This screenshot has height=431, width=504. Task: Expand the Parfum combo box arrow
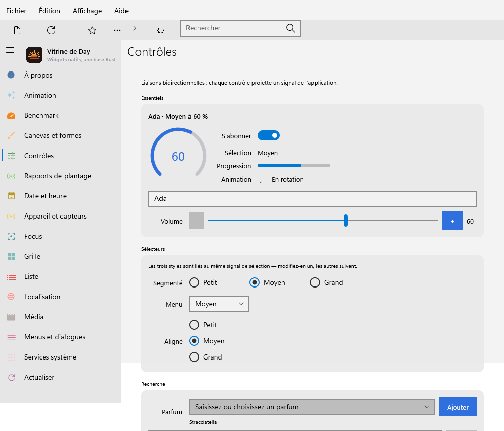tap(426, 407)
